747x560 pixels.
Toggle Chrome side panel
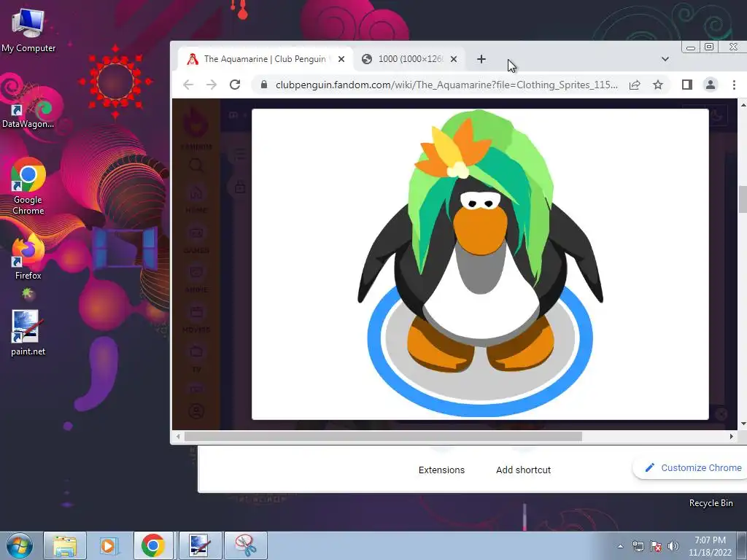coord(686,85)
